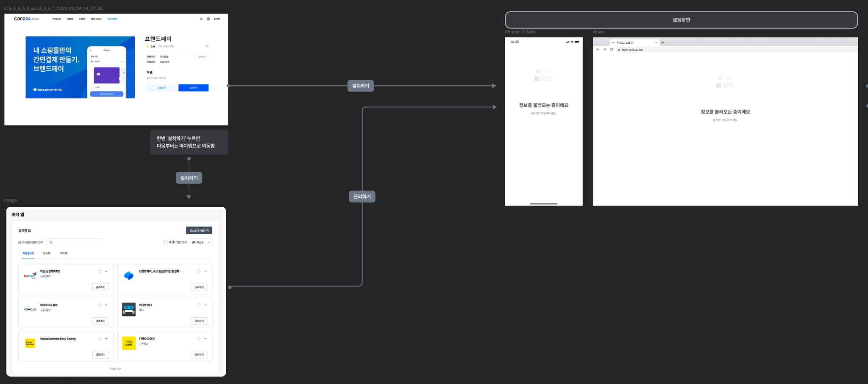Click the 앱스토어 바로가기 button
This screenshot has height=384, width=868.
(199, 230)
